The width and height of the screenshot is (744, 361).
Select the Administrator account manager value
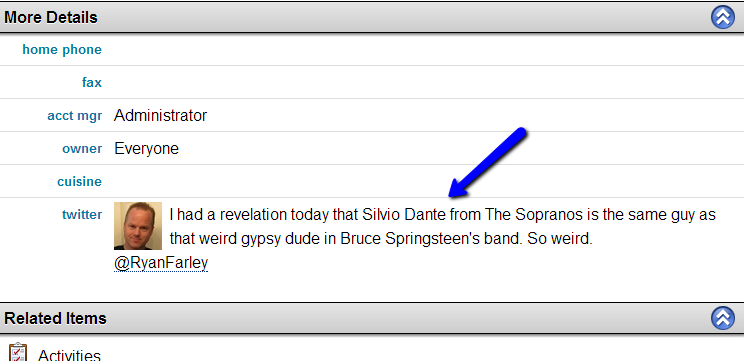pos(160,115)
